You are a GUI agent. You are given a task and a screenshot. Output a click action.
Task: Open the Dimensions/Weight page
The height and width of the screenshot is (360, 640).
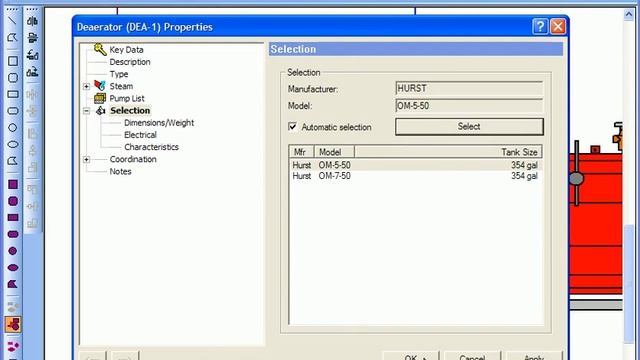click(x=159, y=123)
